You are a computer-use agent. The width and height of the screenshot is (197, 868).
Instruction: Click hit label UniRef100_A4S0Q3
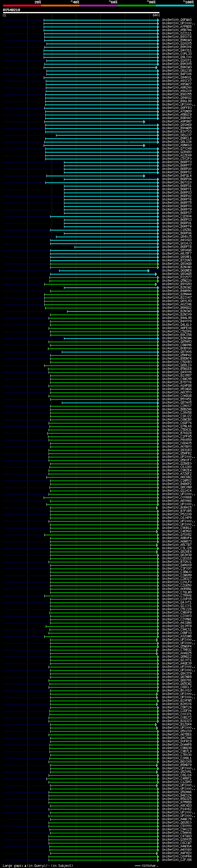click(176, 240)
